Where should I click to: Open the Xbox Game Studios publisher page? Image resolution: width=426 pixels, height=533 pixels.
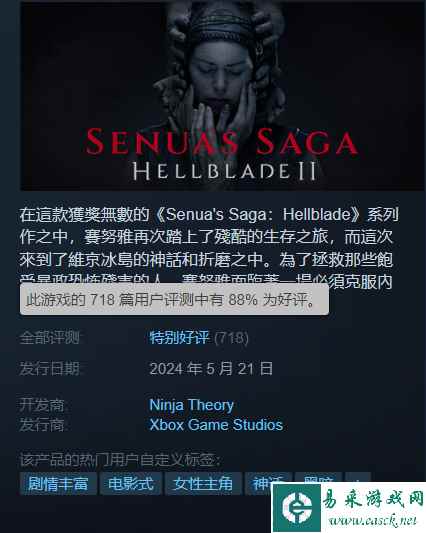(x=216, y=425)
